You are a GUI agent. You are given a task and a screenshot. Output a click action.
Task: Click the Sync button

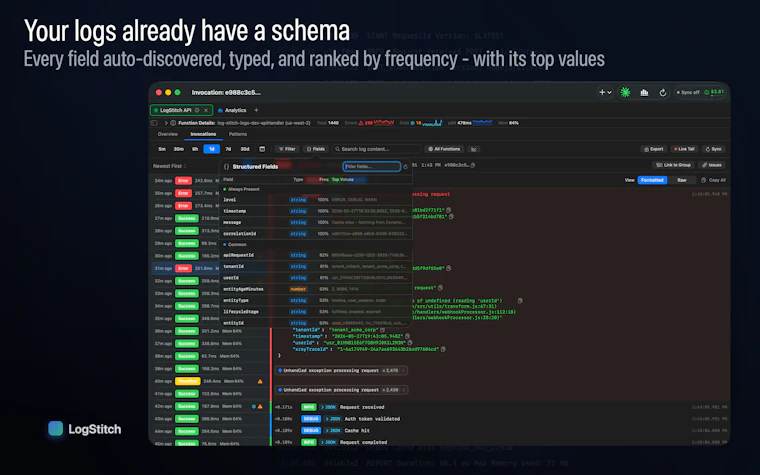[713, 149]
